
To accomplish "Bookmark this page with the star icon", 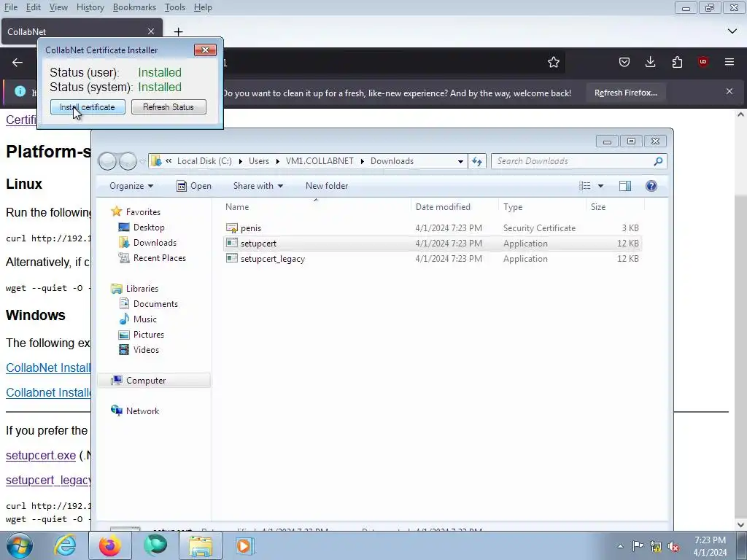I will (x=553, y=63).
